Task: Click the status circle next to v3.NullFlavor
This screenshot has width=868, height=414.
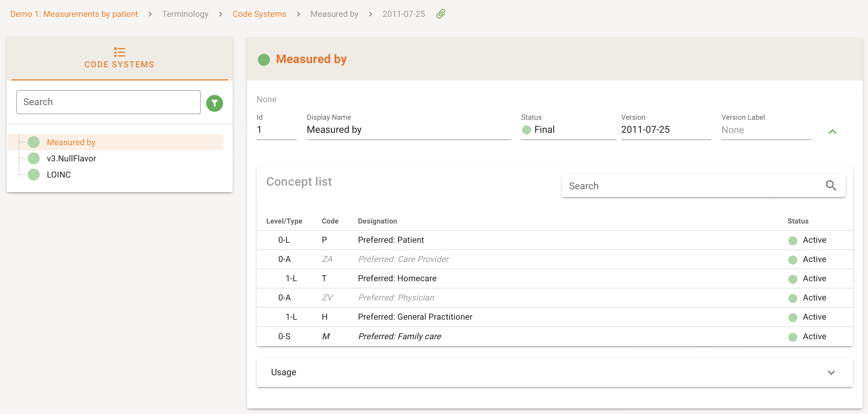Action: [x=34, y=158]
